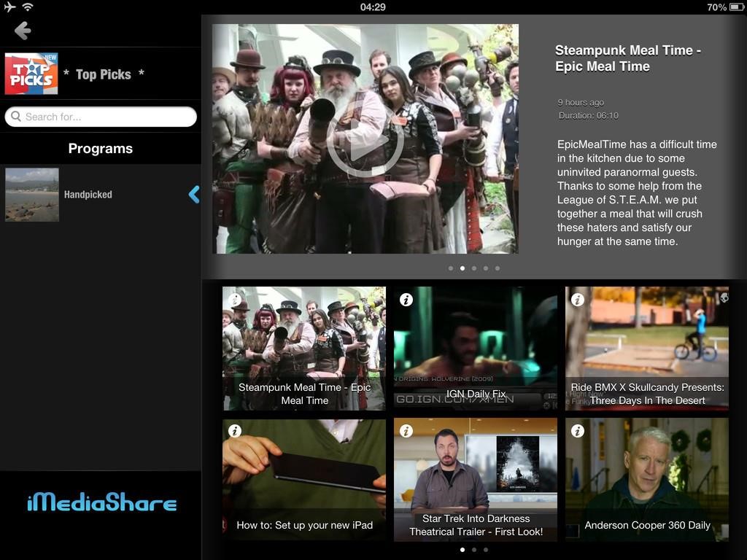
Task: Click the search magnifier icon
Action: point(16,117)
